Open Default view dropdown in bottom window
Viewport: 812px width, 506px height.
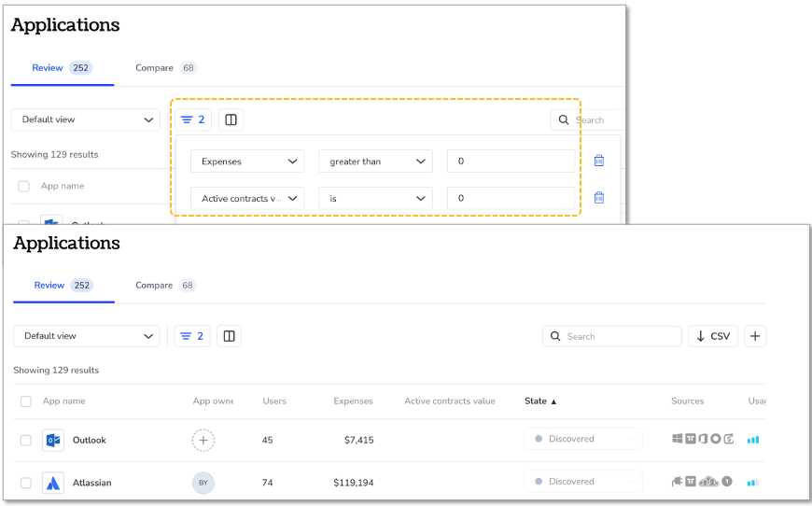[x=87, y=336]
